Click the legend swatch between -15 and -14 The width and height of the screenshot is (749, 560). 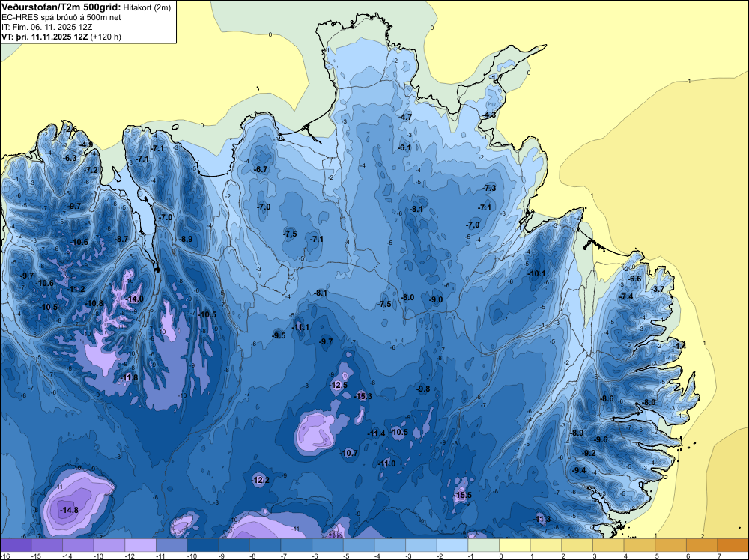(46, 545)
